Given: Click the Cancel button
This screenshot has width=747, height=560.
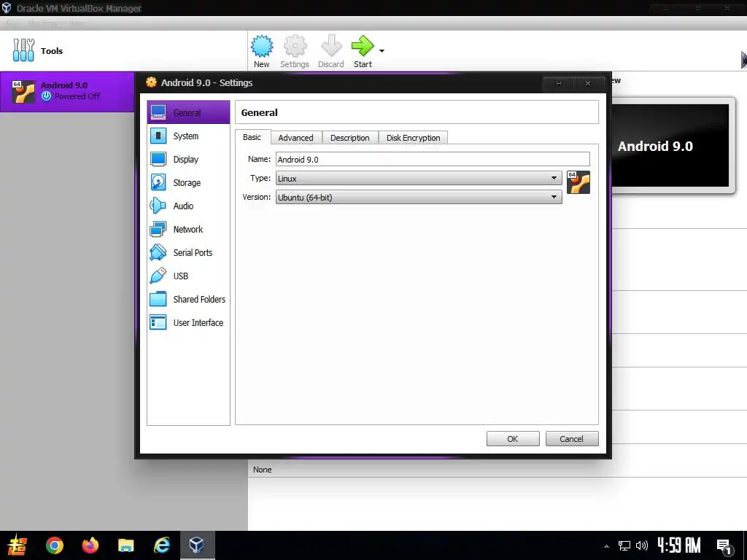Looking at the screenshot, I should point(571,438).
